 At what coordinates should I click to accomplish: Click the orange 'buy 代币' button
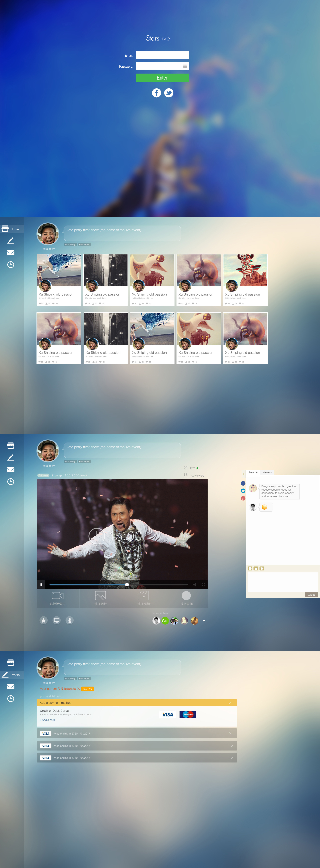pyautogui.click(x=88, y=689)
